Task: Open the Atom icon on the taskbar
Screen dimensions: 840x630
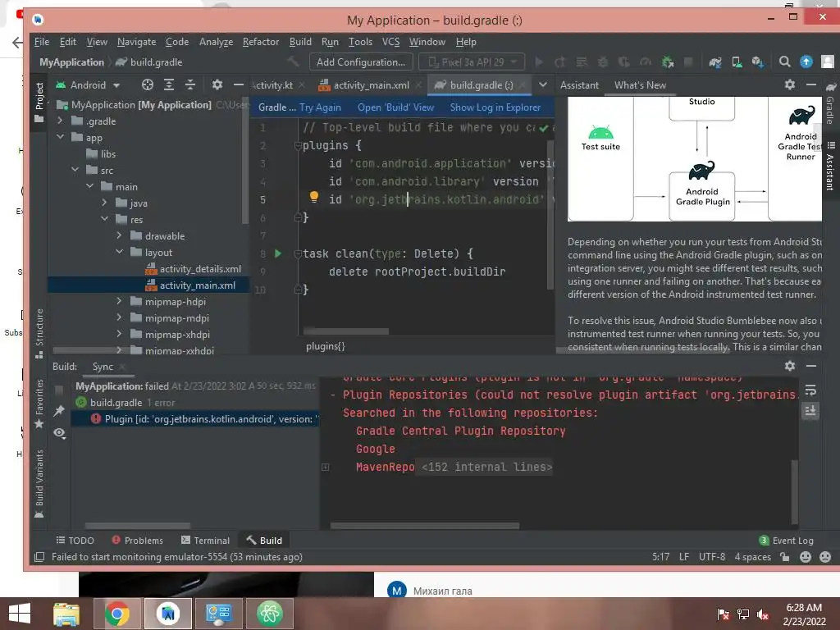Action: (x=269, y=614)
